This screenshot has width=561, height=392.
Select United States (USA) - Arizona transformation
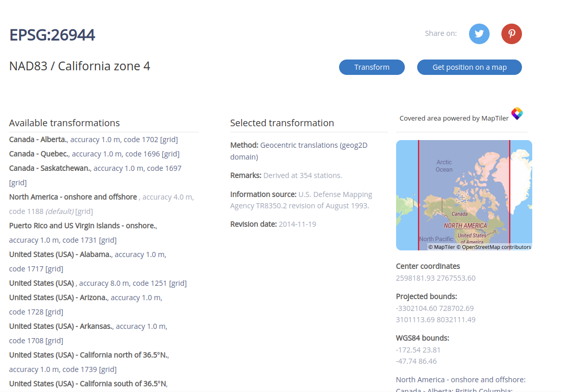pos(59,298)
